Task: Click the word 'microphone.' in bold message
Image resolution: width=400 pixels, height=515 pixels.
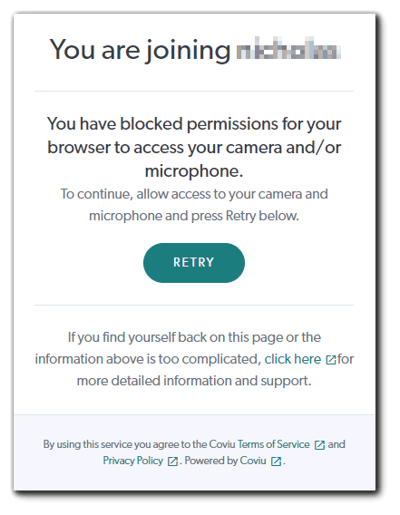Action: click(194, 171)
